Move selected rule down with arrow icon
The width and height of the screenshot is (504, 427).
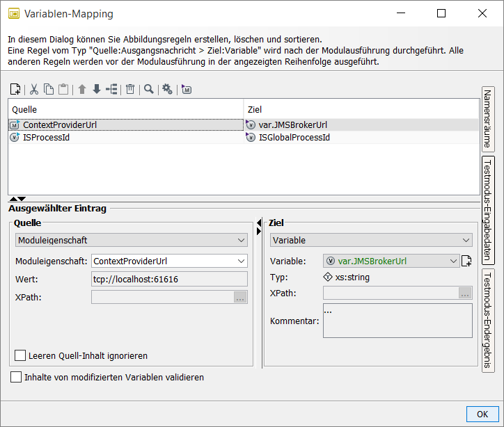coord(96,89)
